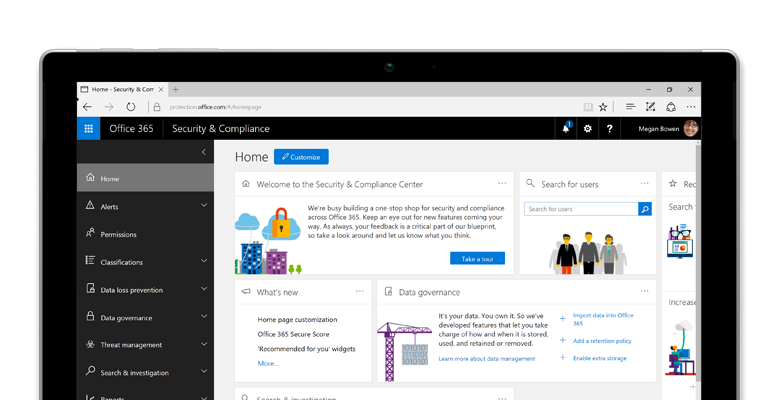Image resolution: width=782 pixels, height=400 pixels.
Task: Open Alerts in the sidebar
Action: (145, 206)
